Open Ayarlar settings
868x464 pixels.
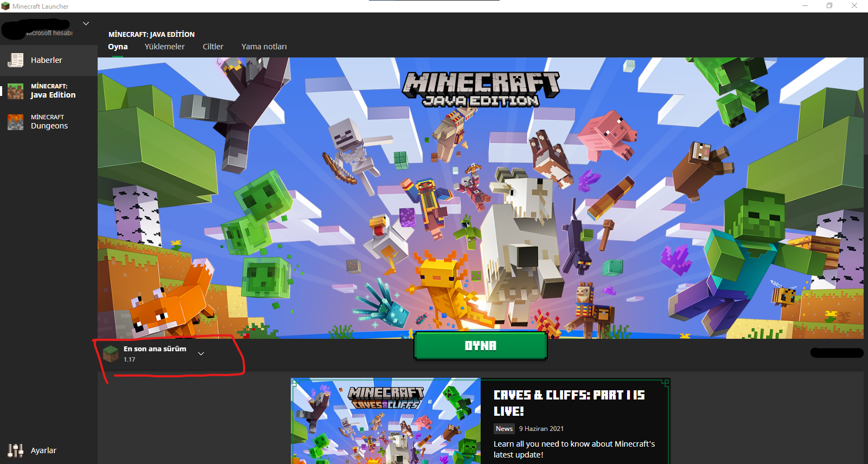49,450
